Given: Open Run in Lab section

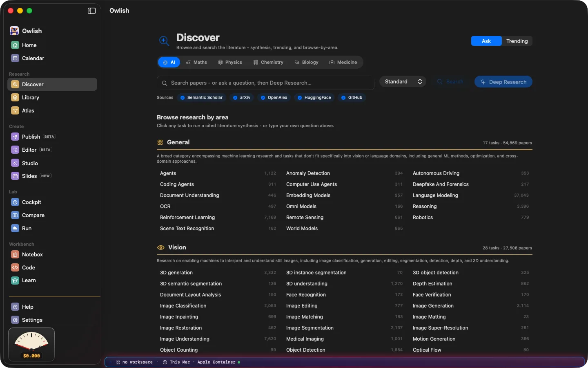Looking at the screenshot, I should click(x=52, y=228).
